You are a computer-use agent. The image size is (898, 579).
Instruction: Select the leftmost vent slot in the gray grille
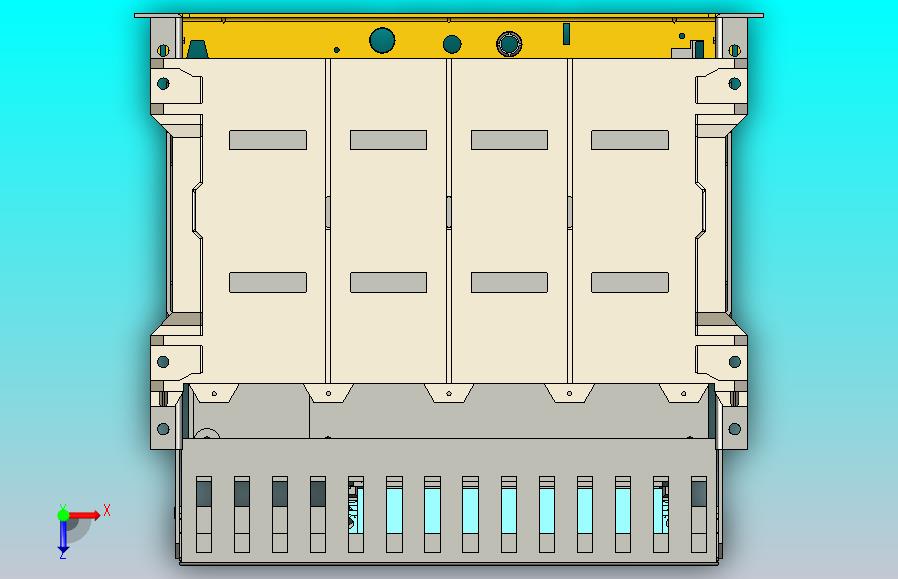pos(204,514)
